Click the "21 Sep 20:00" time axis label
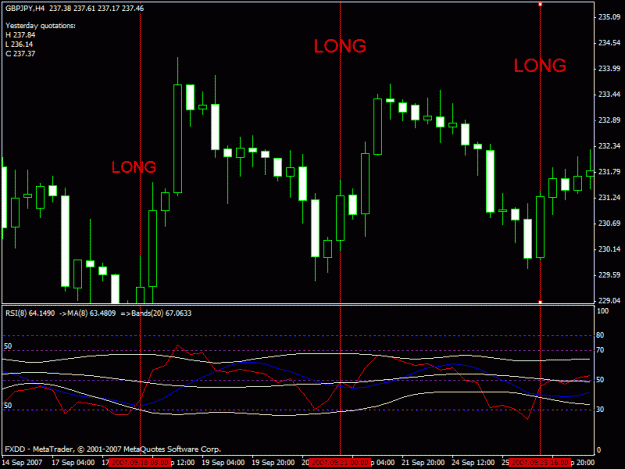The height and width of the screenshot is (469, 625). (423, 463)
